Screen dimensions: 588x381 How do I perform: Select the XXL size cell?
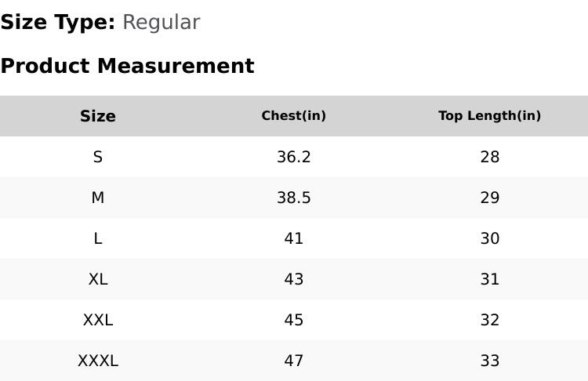[98, 321]
